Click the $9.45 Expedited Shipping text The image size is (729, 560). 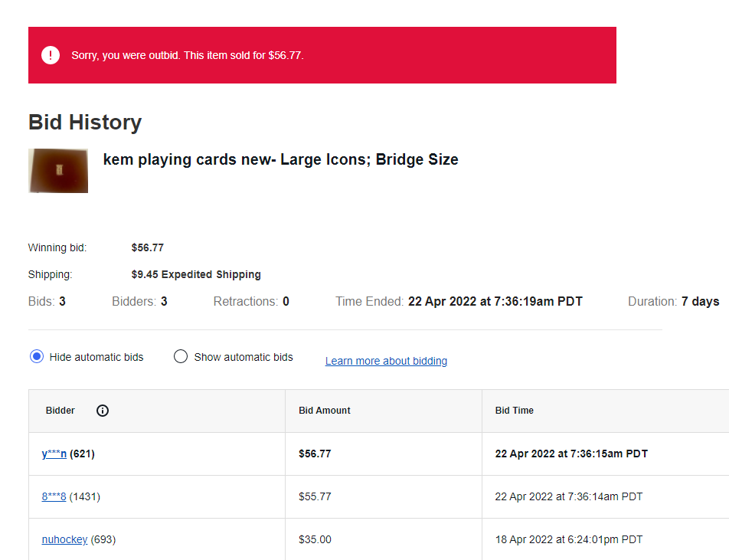196,274
